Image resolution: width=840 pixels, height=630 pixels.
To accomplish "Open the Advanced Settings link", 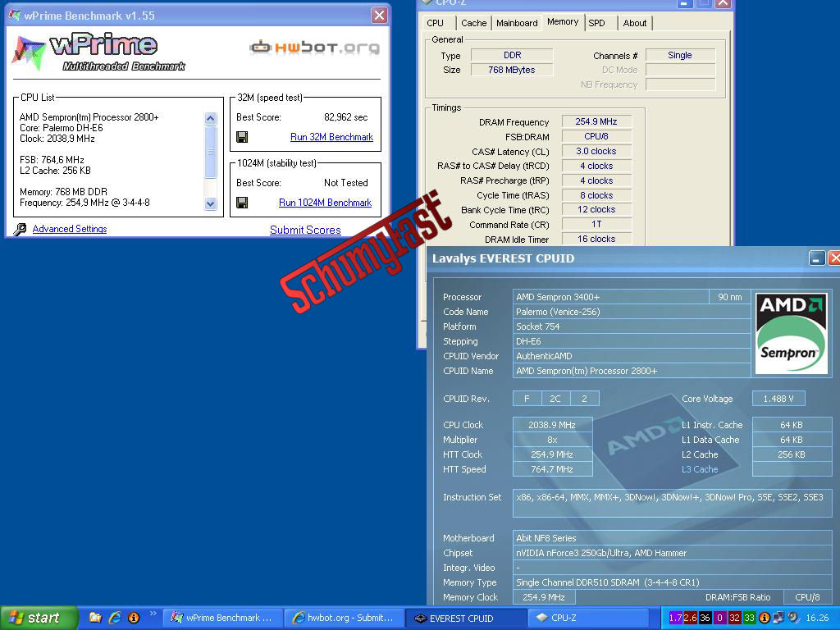I will point(70,229).
